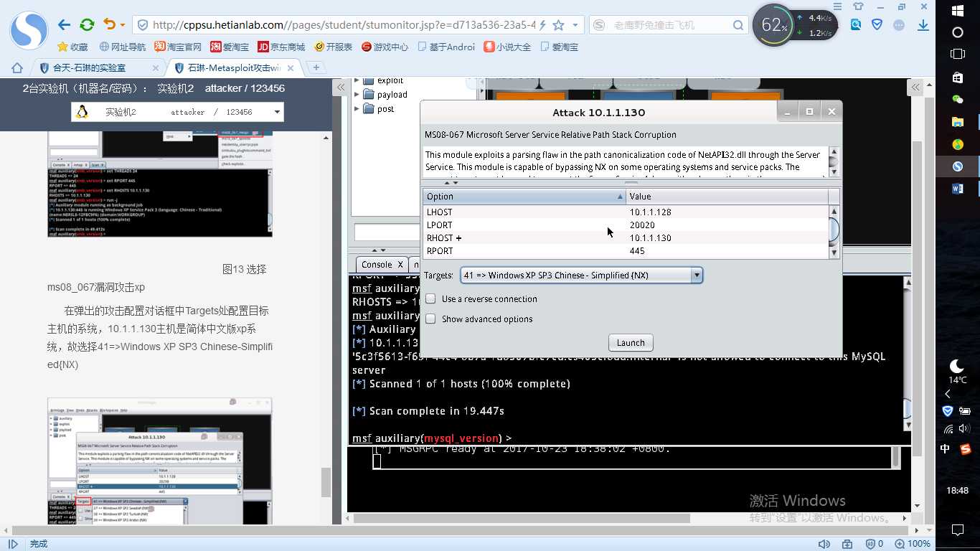Click the Sogou search input box
Screen dimensions: 980x551
click(x=671, y=25)
